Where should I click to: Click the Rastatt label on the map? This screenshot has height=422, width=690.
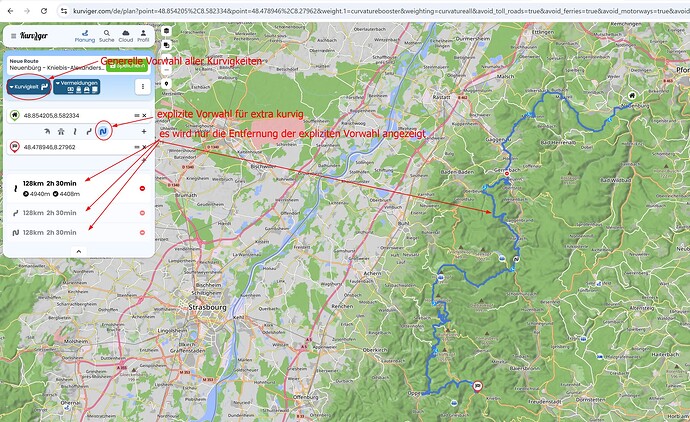point(441,97)
